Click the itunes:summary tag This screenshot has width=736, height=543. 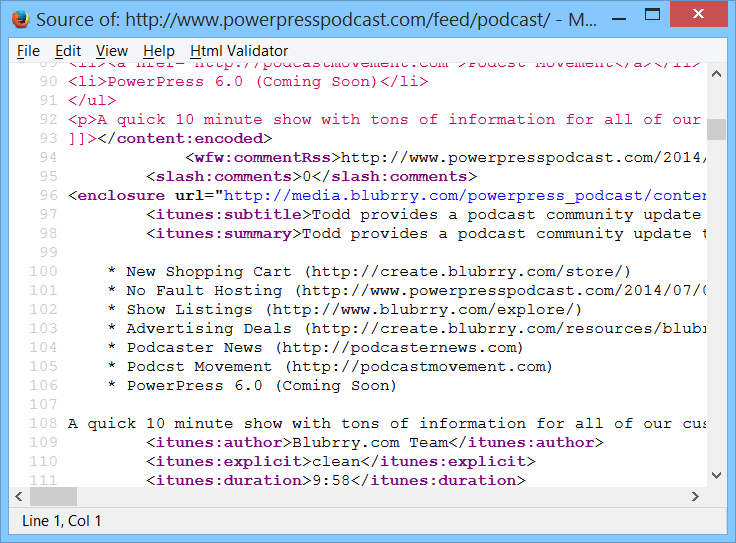[x=224, y=233]
